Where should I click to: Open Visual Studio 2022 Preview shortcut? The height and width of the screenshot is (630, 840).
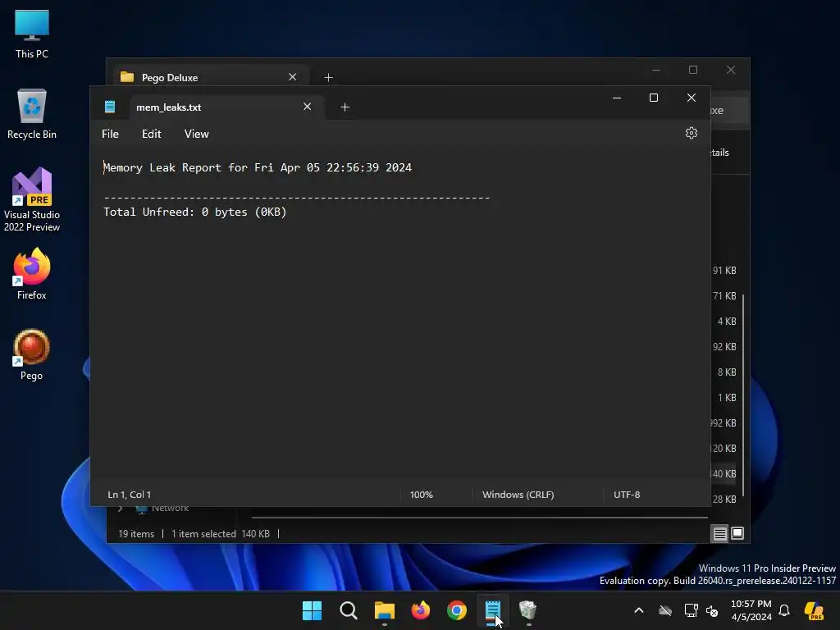point(32,199)
